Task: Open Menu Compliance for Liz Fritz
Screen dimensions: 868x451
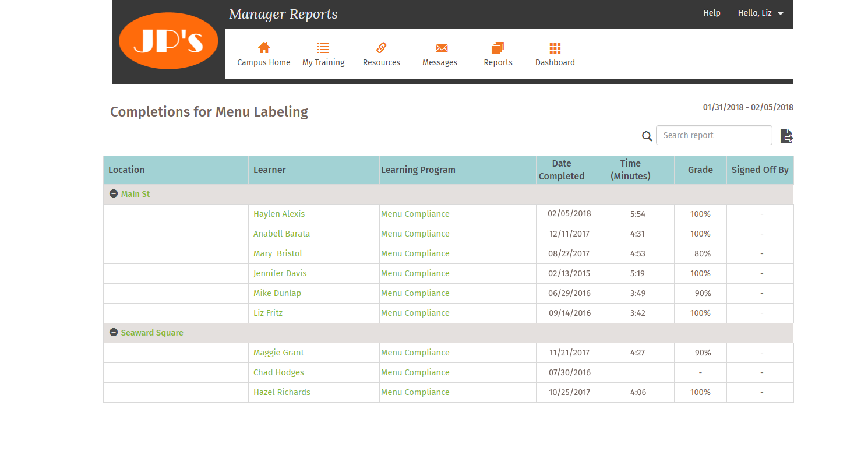Action: click(415, 313)
